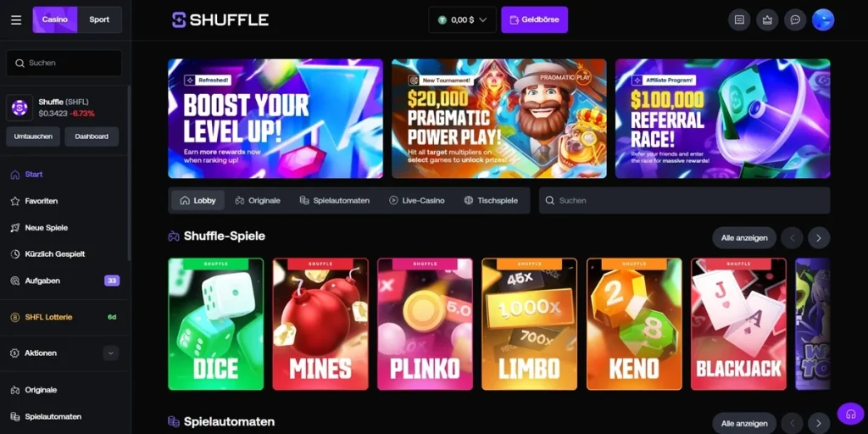Click the Umtauschen button

pyautogui.click(x=33, y=136)
